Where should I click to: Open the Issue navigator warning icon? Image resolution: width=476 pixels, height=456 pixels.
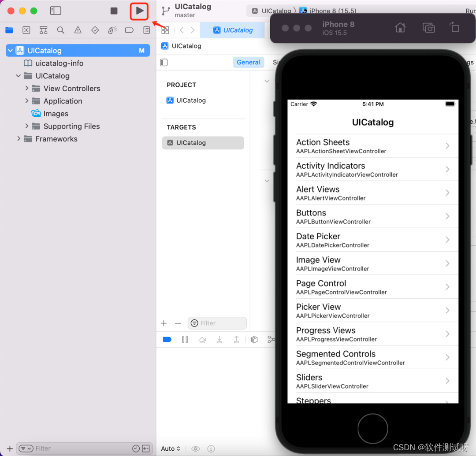[78, 30]
